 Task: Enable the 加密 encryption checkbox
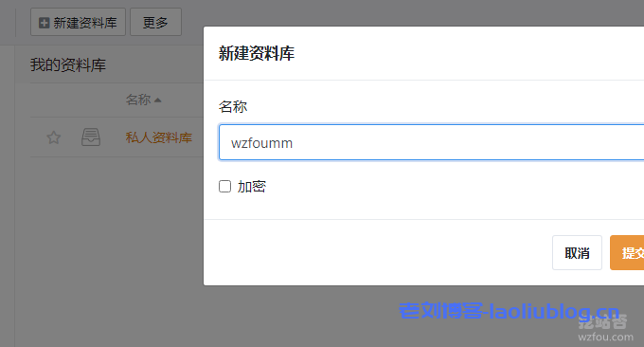coord(224,186)
